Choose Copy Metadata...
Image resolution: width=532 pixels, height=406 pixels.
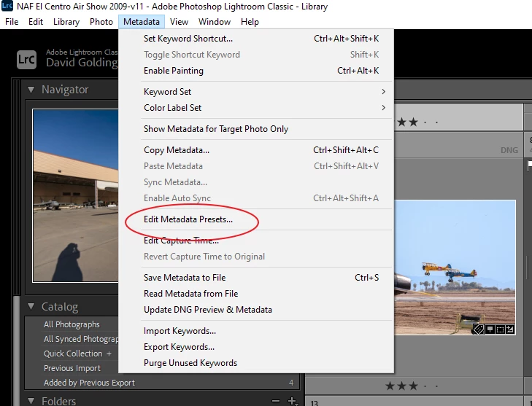tap(256, 150)
